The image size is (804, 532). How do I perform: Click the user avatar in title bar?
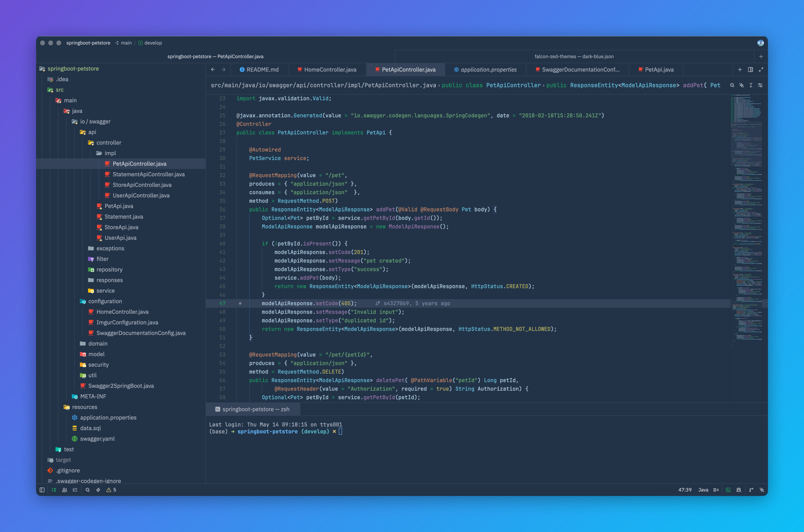coord(760,43)
